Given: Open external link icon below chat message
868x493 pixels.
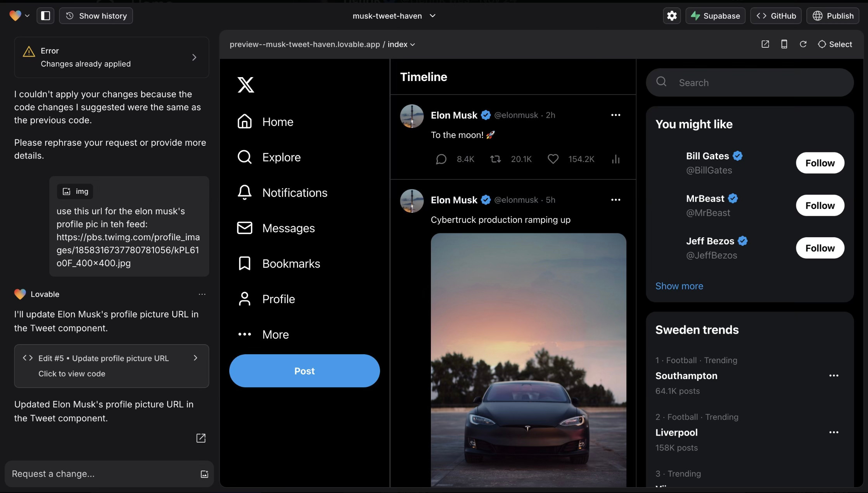Looking at the screenshot, I should click(201, 438).
